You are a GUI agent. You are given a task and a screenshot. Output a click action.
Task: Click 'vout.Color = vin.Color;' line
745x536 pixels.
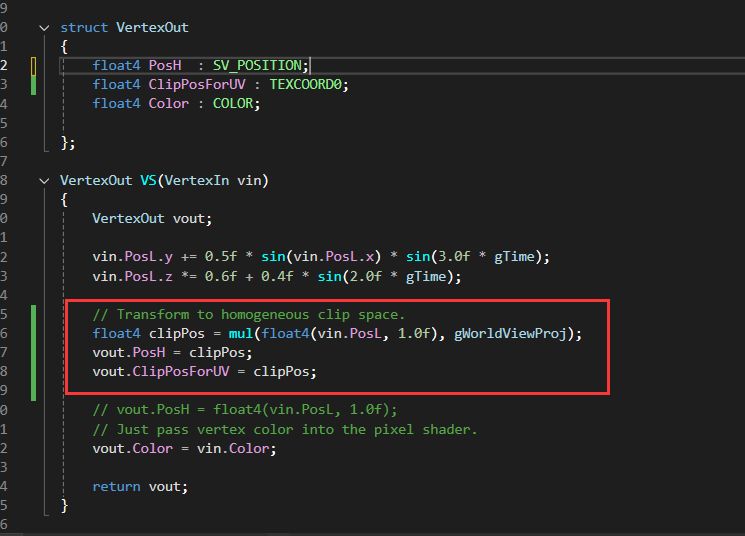(x=184, y=449)
